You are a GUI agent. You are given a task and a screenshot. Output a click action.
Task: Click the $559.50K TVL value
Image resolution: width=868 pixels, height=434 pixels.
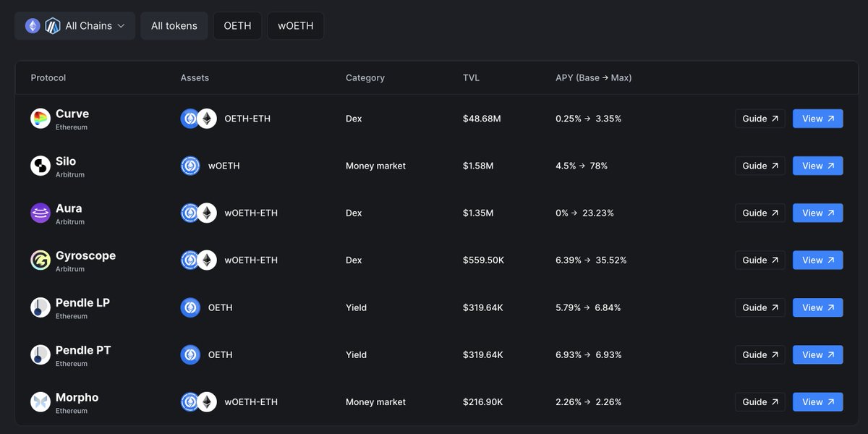pos(483,260)
